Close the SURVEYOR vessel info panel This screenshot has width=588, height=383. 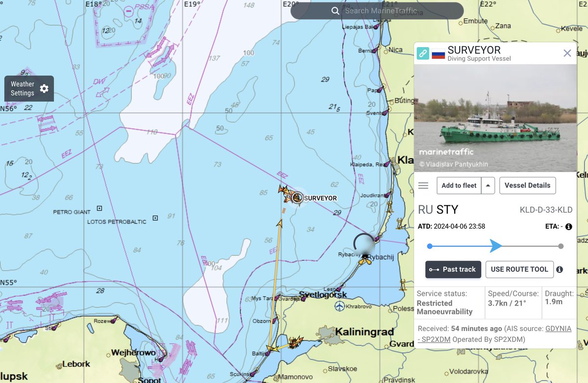pyautogui.click(x=567, y=53)
